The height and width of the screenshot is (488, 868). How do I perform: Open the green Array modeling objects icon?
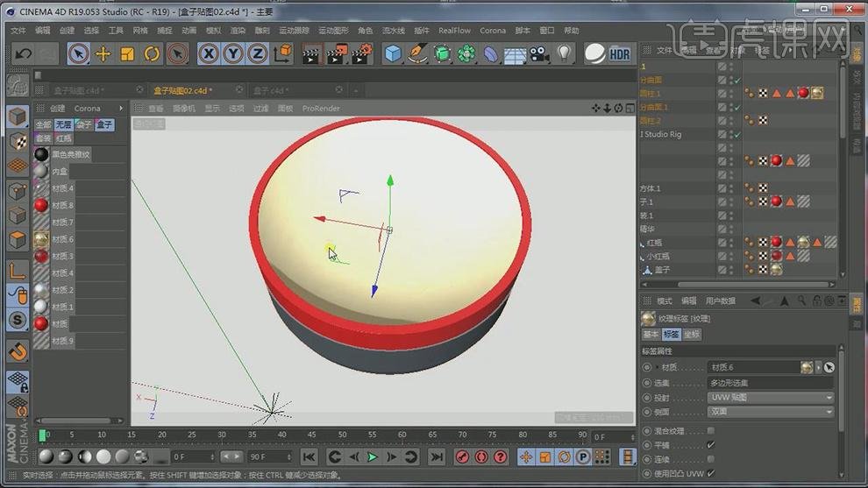click(x=466, y=53)
